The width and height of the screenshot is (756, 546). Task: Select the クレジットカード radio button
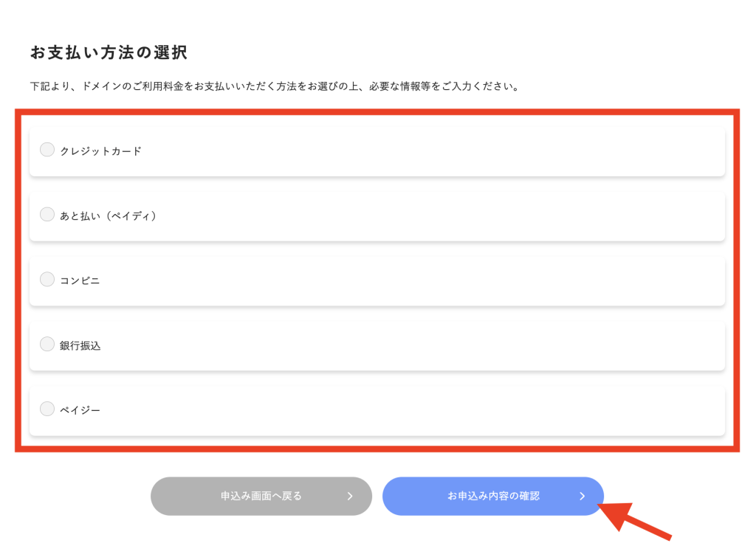(x=47, y=150)
